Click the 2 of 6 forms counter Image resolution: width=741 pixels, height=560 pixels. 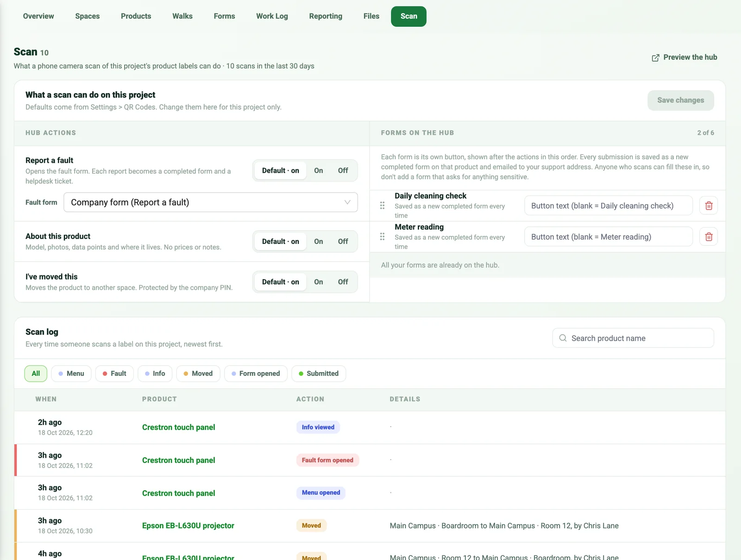tap(705, 133)
